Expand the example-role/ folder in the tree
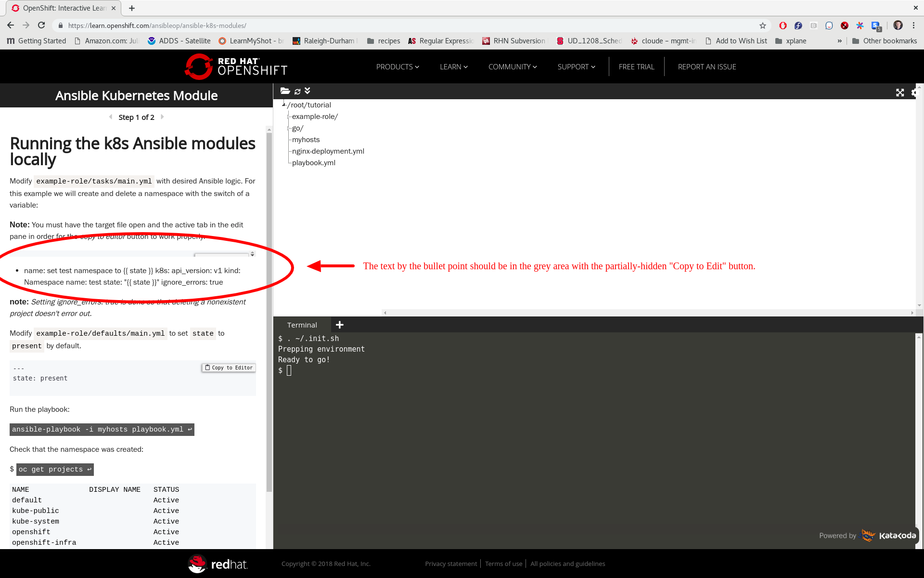924x578 pixels. tap(289, 116)
